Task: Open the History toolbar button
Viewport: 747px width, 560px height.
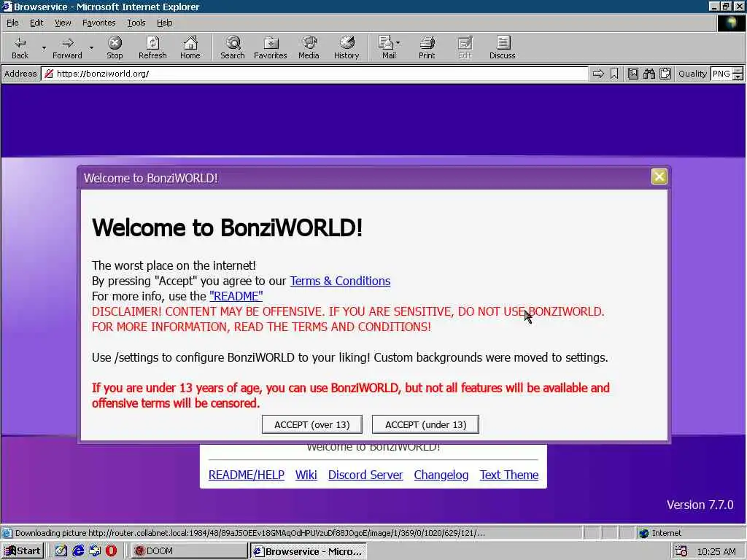Action: pyautogui.click(x=347, y=47)
